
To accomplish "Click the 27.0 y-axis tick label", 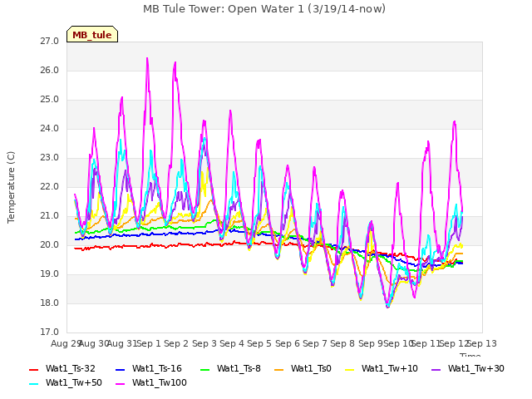I will click(x=50, y=42).
